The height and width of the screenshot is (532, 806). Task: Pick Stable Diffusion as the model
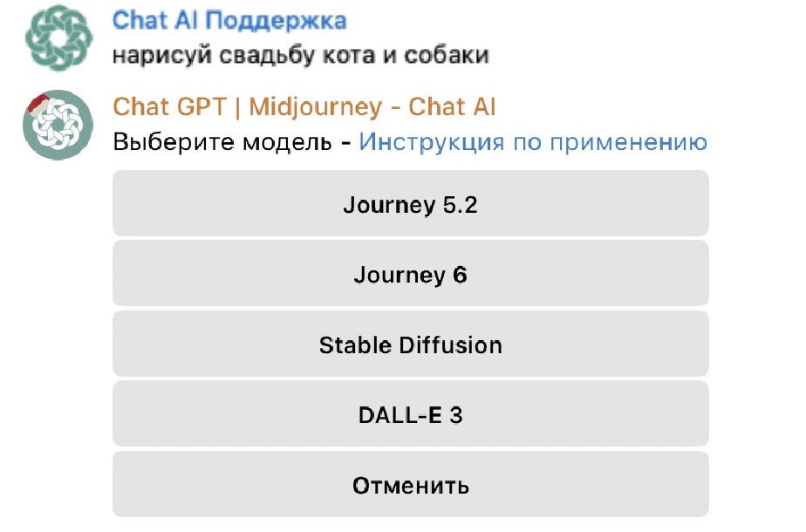(410, 344)
